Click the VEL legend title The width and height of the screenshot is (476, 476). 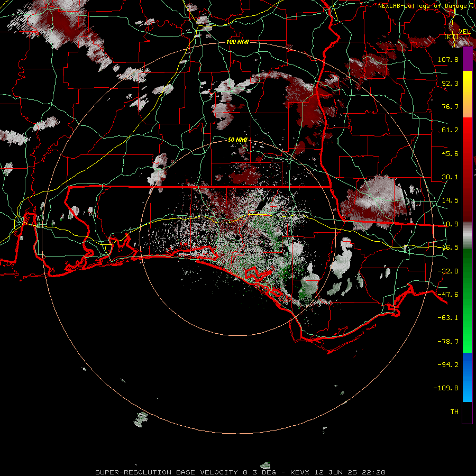(464, 32)
